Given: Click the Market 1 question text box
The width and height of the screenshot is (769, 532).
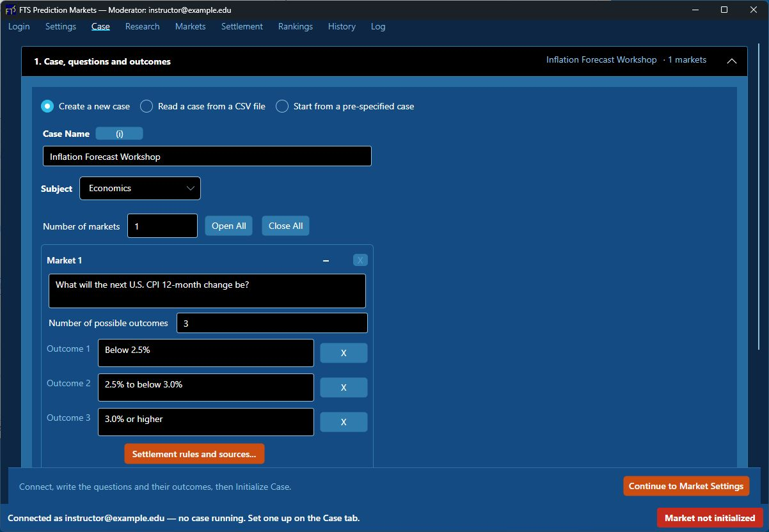Looking at the screenshot, I should tap(207, 291).
